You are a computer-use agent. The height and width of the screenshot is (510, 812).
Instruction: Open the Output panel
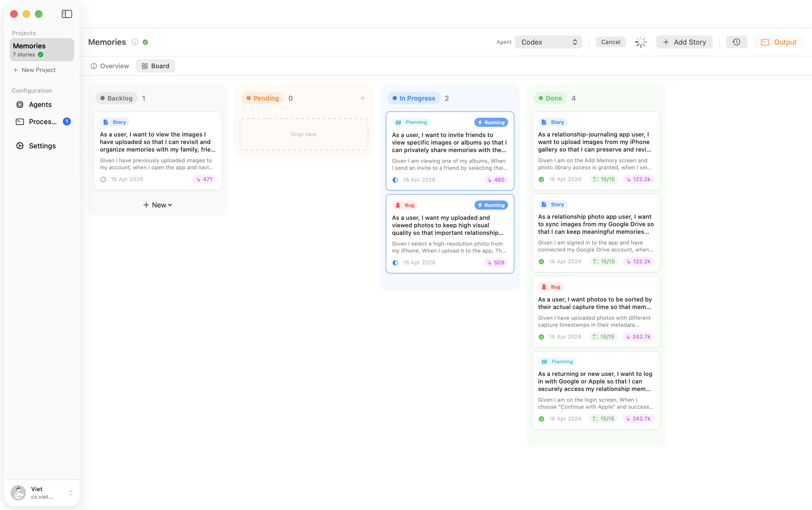778,42
